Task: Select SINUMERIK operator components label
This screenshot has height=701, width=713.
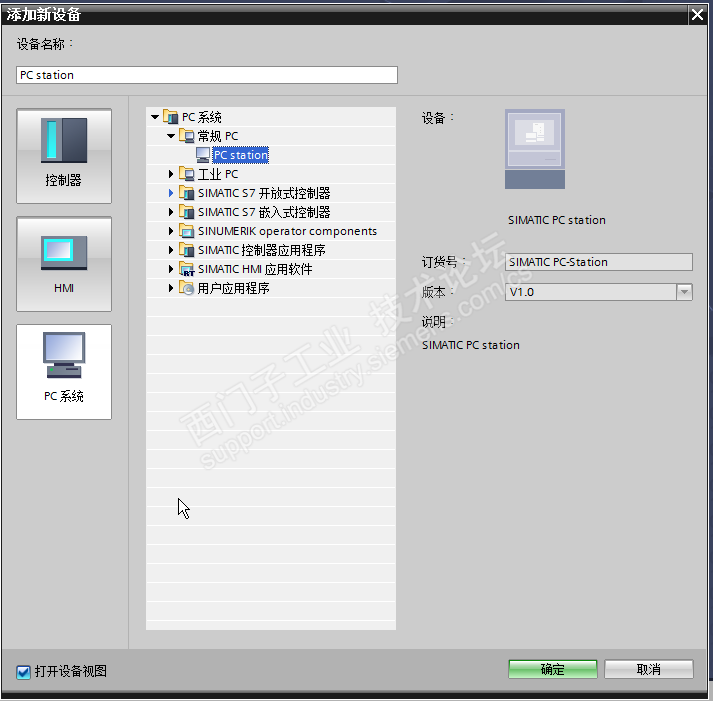Action: 287,231
